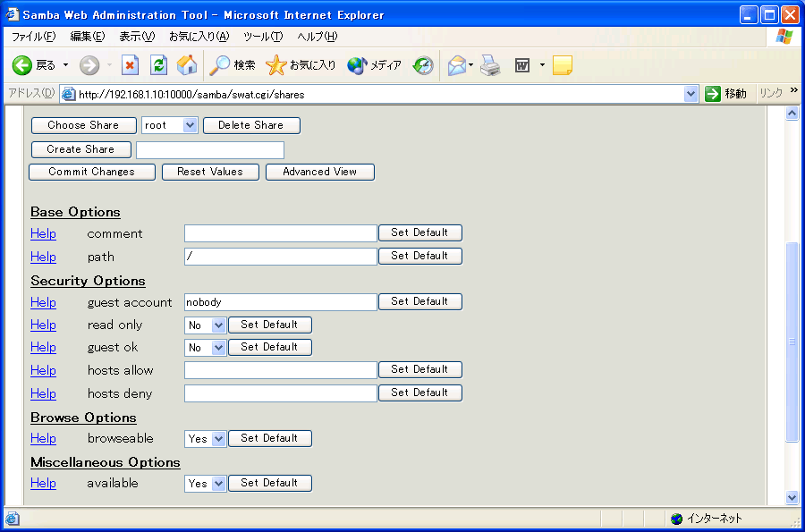Open the Mail envelope toolbar icon

coord(456,65)
